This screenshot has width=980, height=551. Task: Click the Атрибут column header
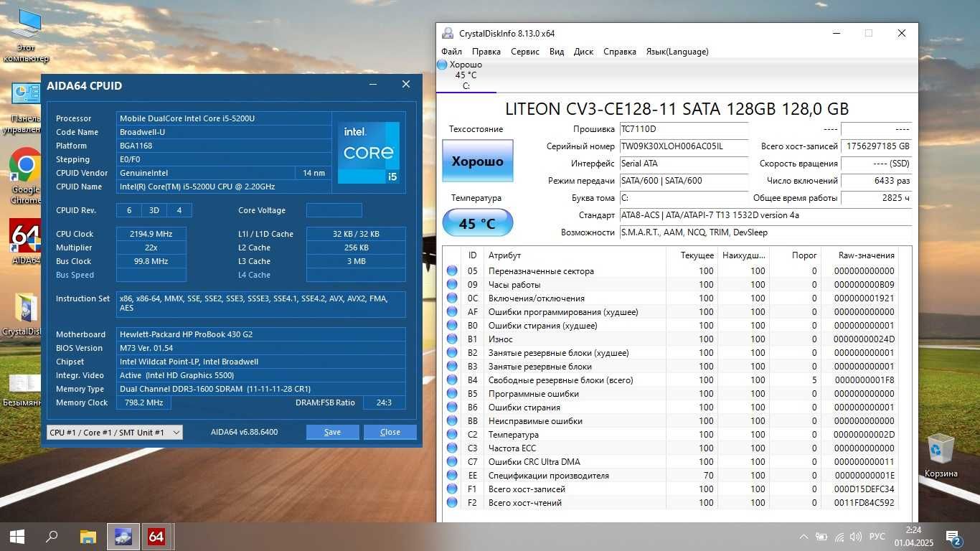(x=574, y=255)
